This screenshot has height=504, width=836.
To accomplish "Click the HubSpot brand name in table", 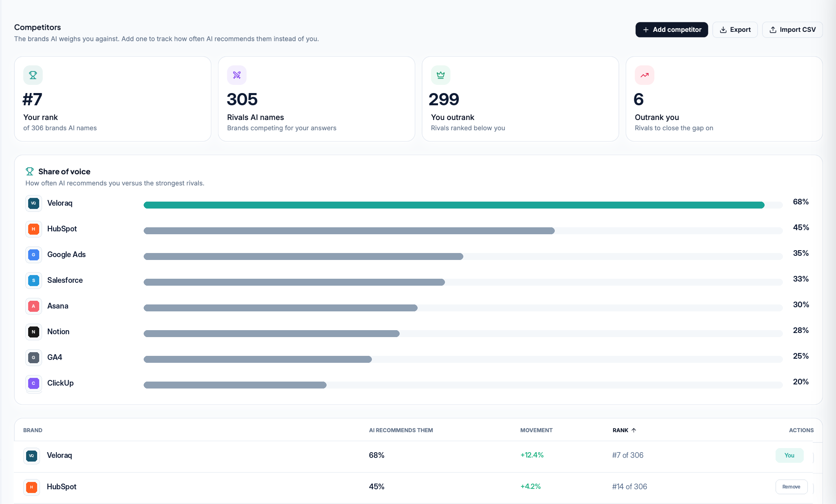I will 62,486.
